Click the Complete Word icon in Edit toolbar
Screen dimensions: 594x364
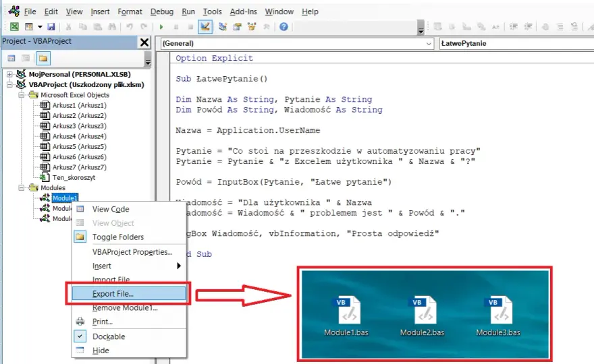pyautogui.click(x=495, y=26)
